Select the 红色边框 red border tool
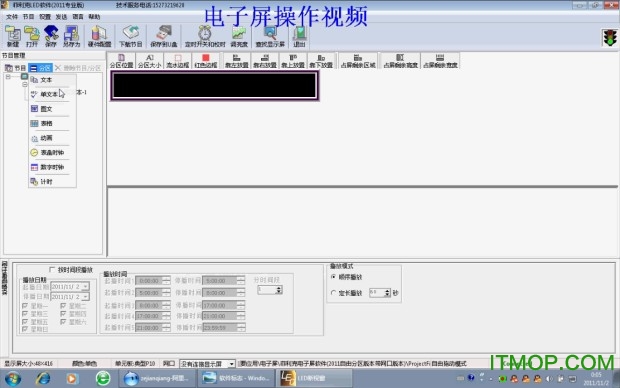Viewport: 620px width, 388px height. tap(206, 61)
